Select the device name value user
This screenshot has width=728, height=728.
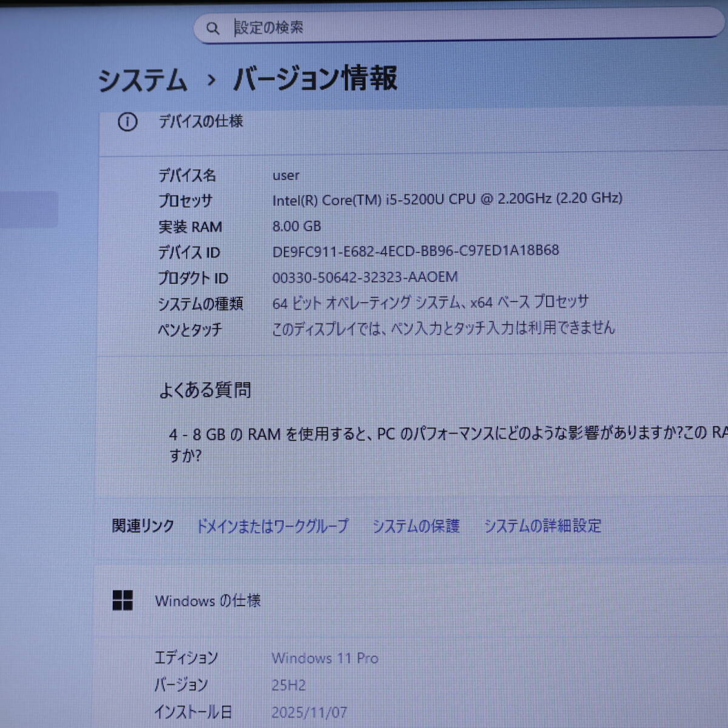(x=286, y=175)
